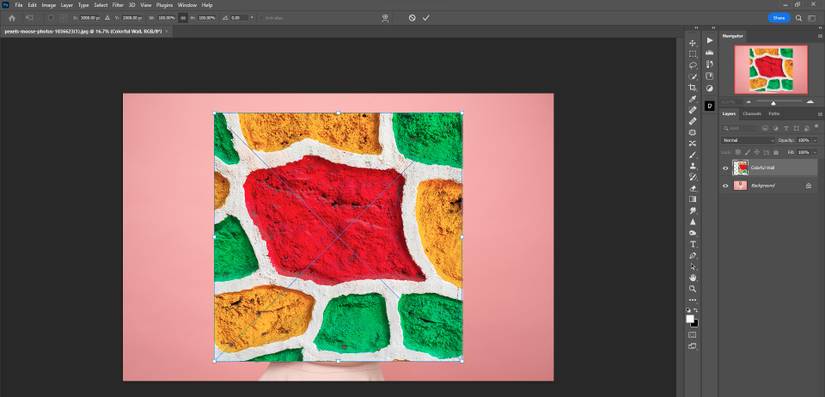Reset default foreground and background colors
The image size is (825, 397).
point(689,310)
